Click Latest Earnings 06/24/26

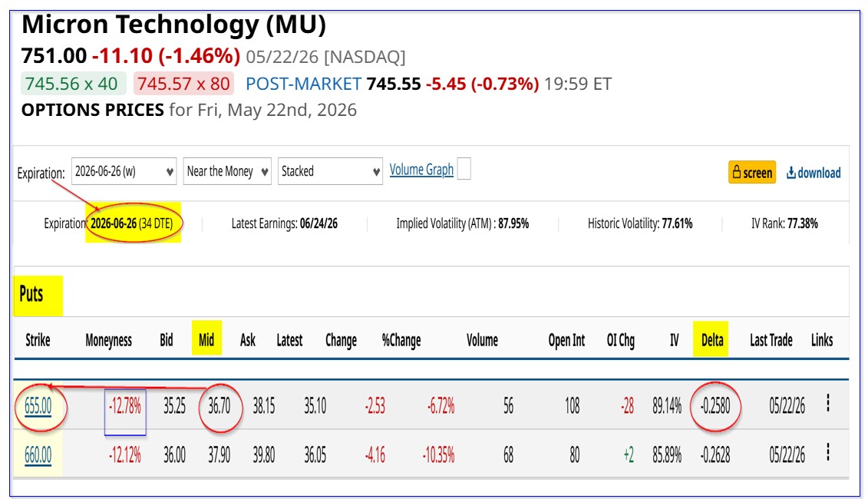[285, 223]
